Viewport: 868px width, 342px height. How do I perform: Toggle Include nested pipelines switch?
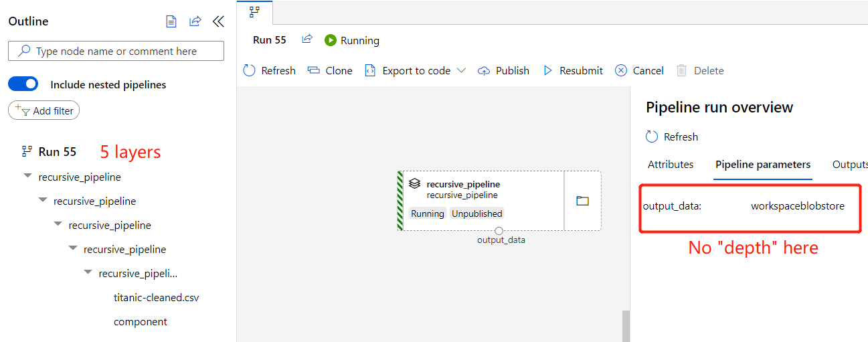pyautogui.click(x=23, y=84)
